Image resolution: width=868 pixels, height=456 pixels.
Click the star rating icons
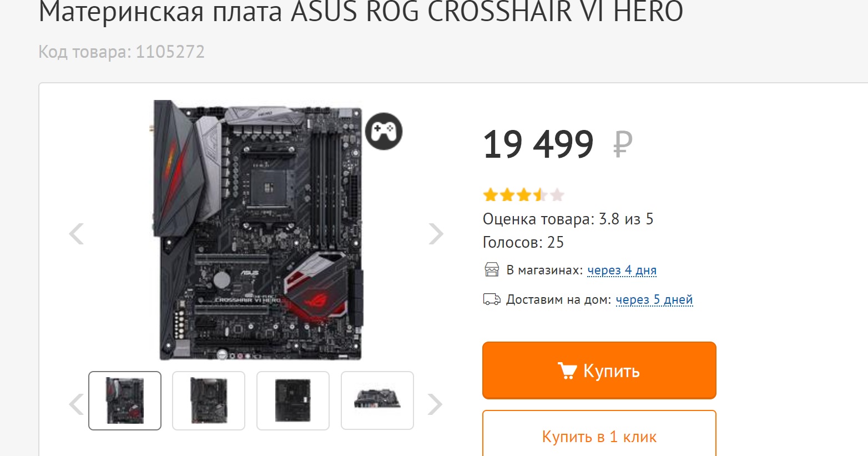tap(523, 195)
